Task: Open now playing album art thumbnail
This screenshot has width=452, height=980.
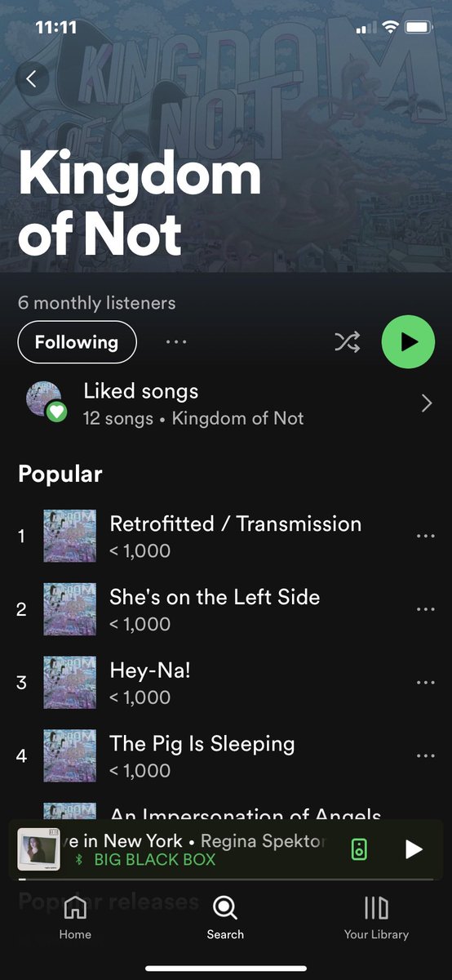Action: tap(38, 849)
